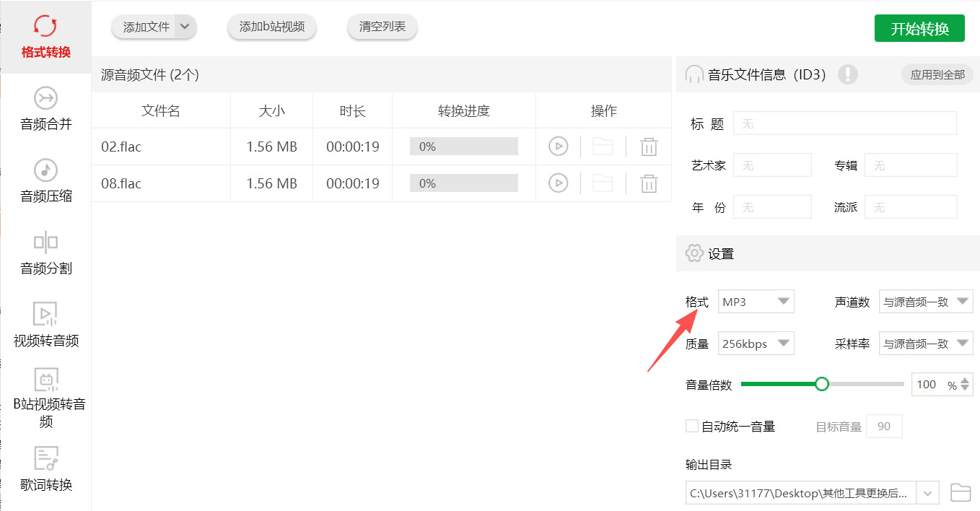Play the 02.flac audio file
Viewport: 980px width, 511px height.
click(558, 147)
